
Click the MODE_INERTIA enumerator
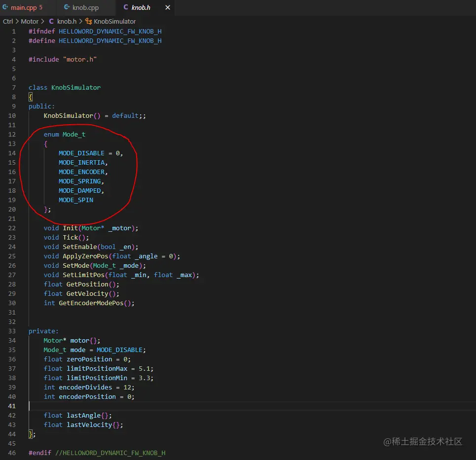(83, 163)
